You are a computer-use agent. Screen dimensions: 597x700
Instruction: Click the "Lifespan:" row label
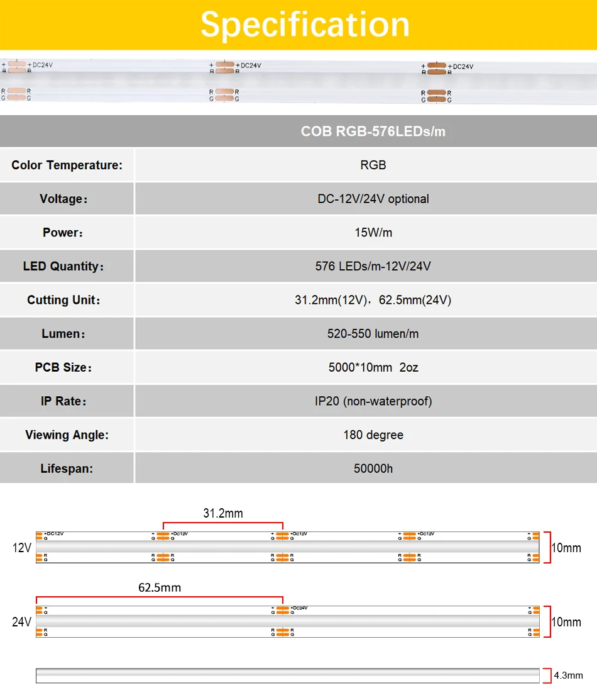67,469
